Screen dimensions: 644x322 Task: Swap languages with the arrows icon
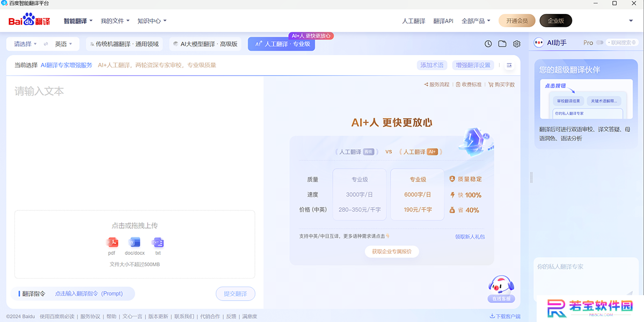click(46, 44)
